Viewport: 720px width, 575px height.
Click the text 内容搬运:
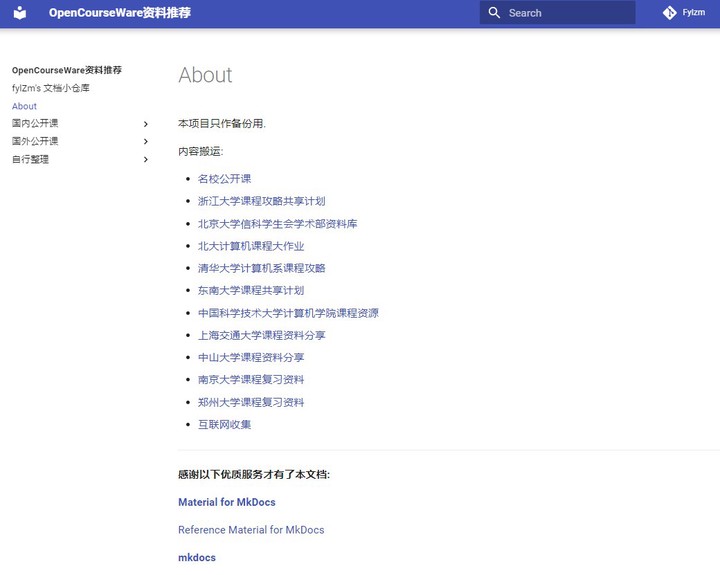[x=201, y=151]
